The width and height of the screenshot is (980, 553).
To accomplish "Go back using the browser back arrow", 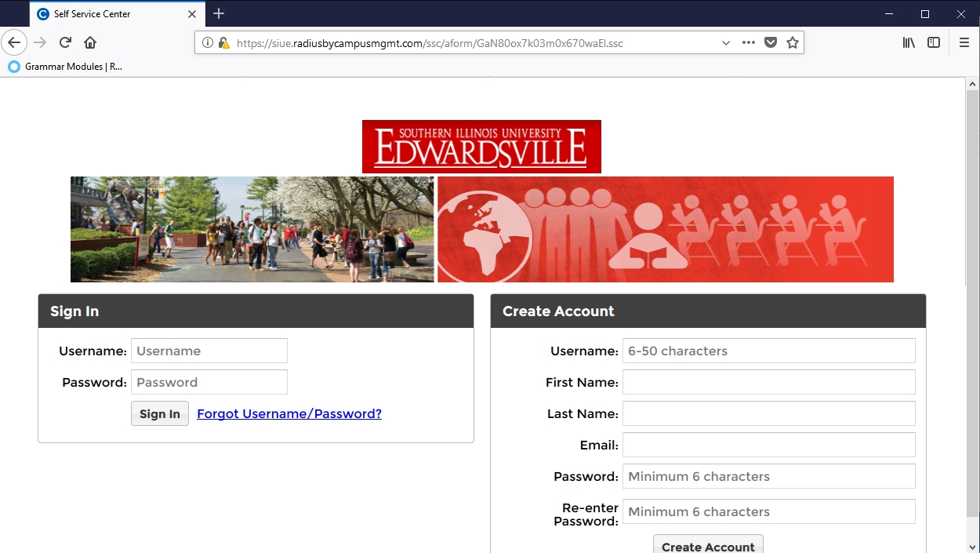I will point(14,42).
